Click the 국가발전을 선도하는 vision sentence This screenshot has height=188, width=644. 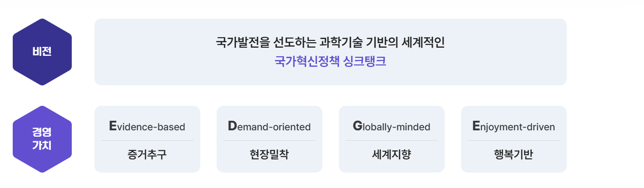(x=330, y=42)
